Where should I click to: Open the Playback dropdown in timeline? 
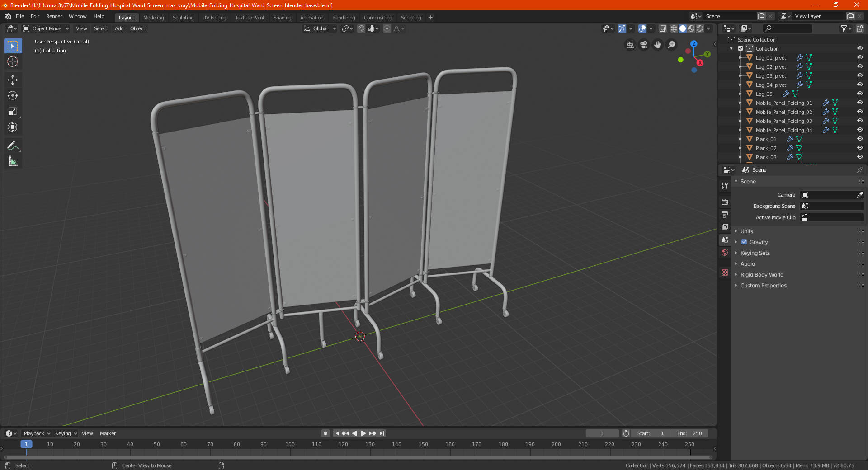click(37, 433)
